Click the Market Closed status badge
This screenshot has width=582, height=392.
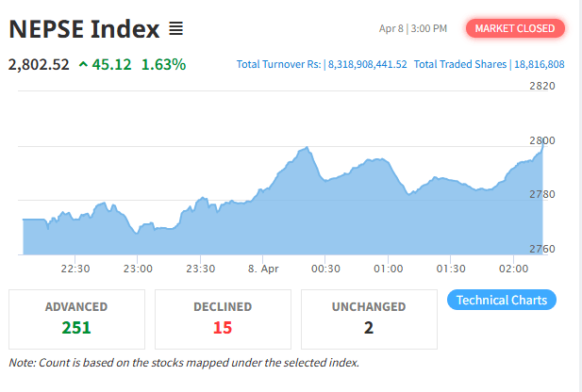pyautogui.click(x=514, y=28)
